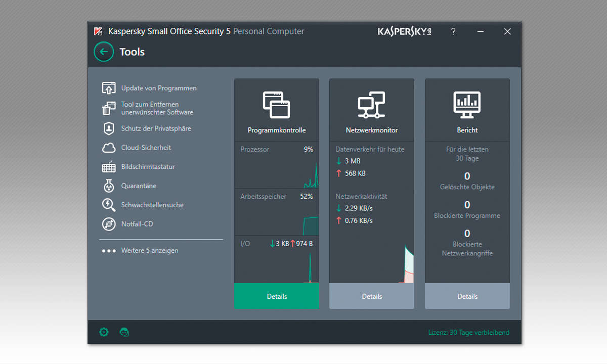607x364 pixels.
Task: Minimize the Kaspersky window
Action: (x=480, y=31)
